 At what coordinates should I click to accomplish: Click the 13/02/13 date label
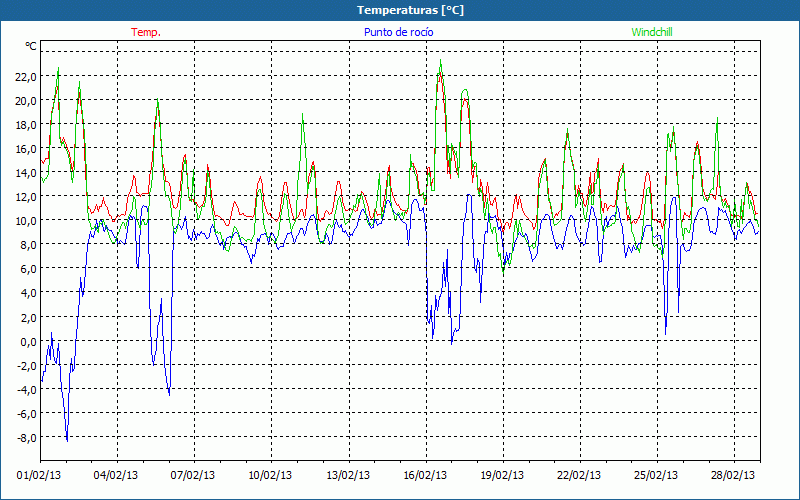pos(348,475)
